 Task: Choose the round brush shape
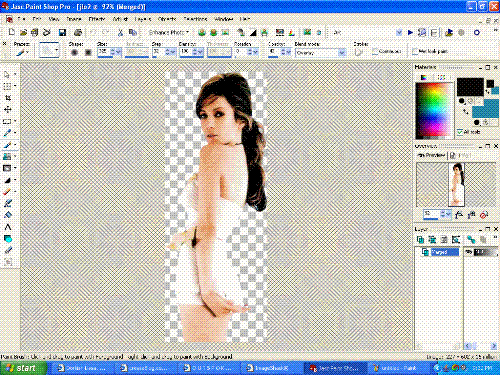74,52
